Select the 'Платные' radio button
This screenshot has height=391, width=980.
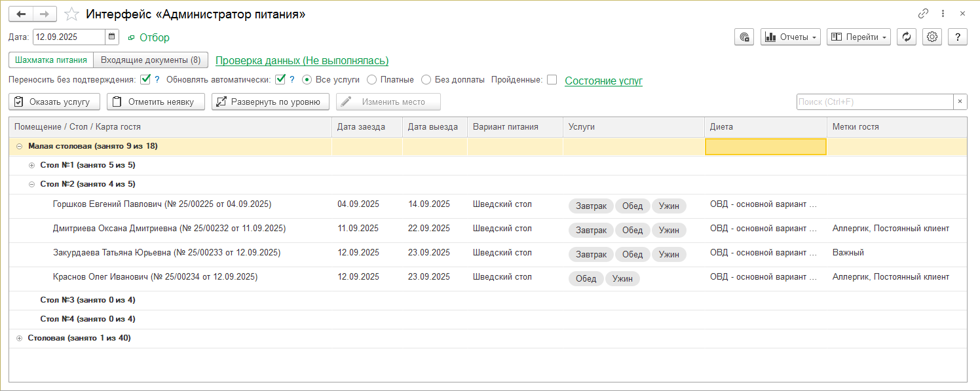pos(372,80)
